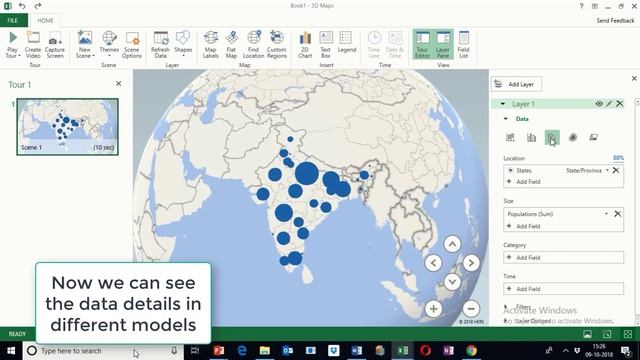This screenshot has height=360, width=640.
Task: Select stacked column visualization
Action: [510, 138]
